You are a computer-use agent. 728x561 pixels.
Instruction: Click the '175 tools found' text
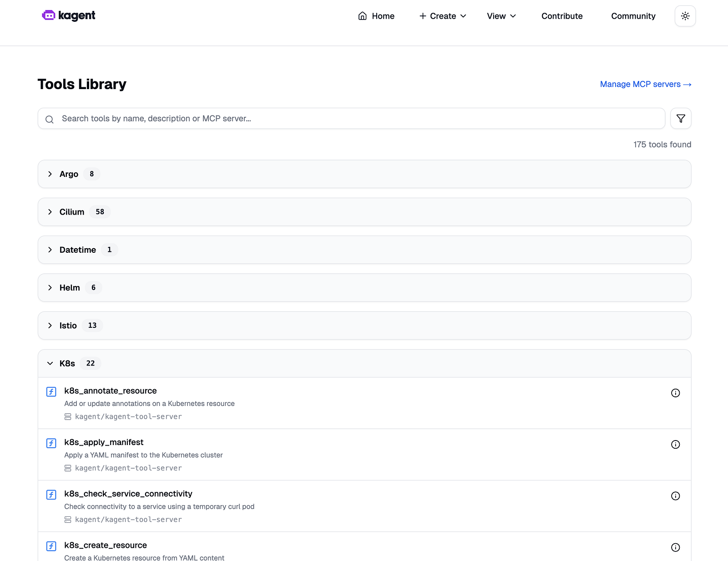662,145
